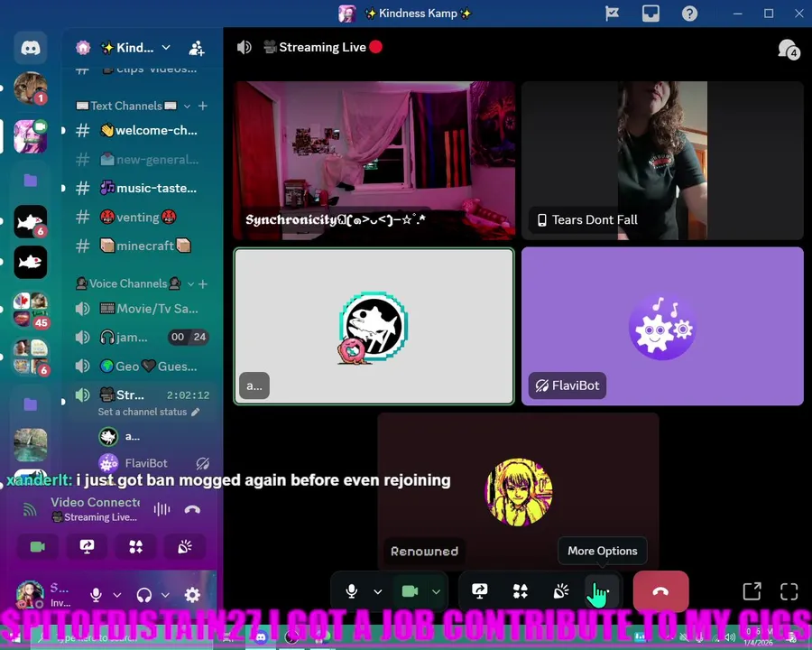This screenshot has width=812, height=650.
Task: Focus the Synchronicity video tile
Action: 374,160
